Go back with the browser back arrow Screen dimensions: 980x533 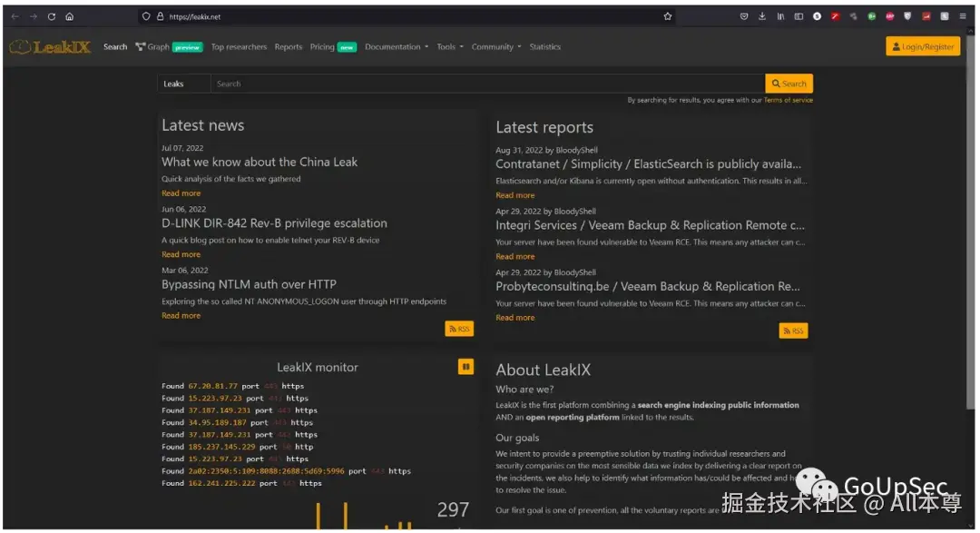(x=15, y=17)
